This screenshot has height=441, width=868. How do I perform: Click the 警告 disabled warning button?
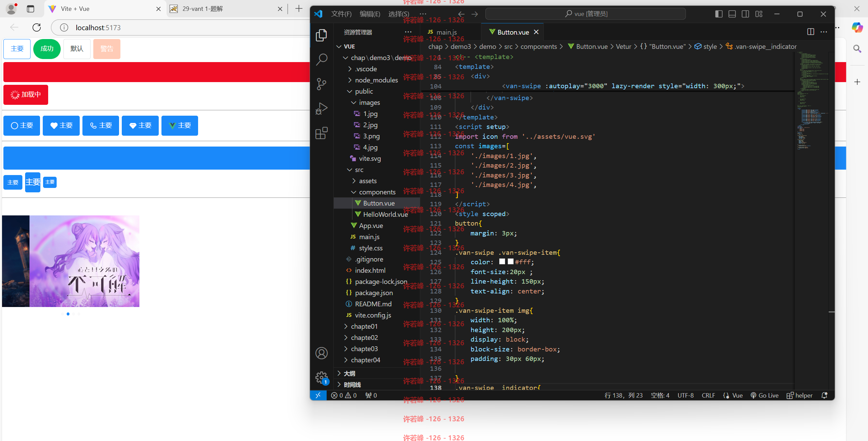pyautogui.click(x=107, y=49)
